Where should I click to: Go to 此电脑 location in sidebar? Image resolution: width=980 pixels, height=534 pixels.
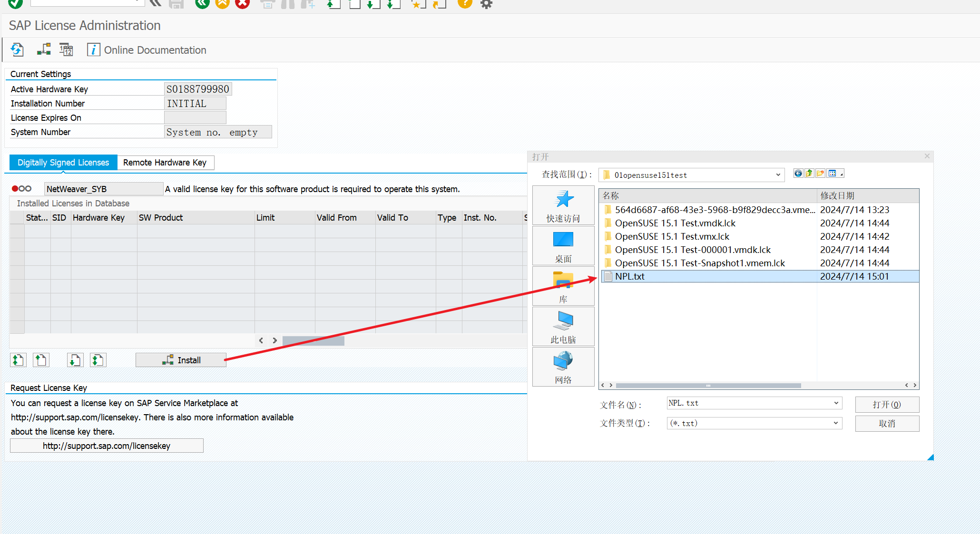(563, 327)
